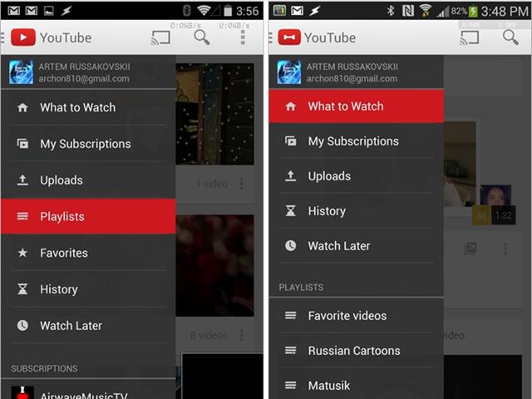The width and height of the screenshot is (532, 399).
Task: Tap upload arrow icon in right drawer
Action: (x=290, y=175)
